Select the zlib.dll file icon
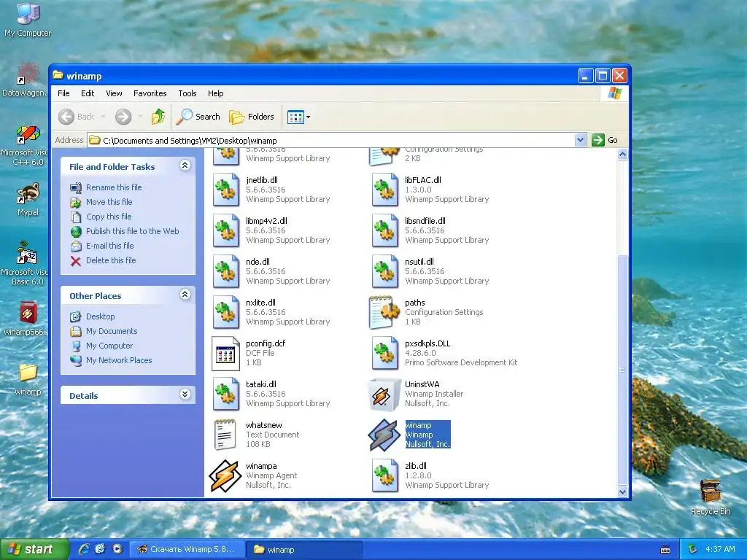Viewport: 747px width, 560px height. coord(385,475)
